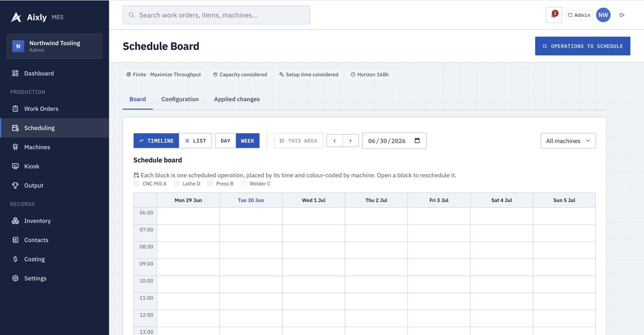Click the Operations to Schedule button

point(583,46)
